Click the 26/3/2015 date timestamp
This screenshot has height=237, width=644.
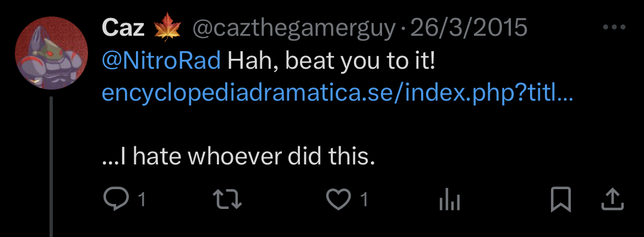coord(469,29)
